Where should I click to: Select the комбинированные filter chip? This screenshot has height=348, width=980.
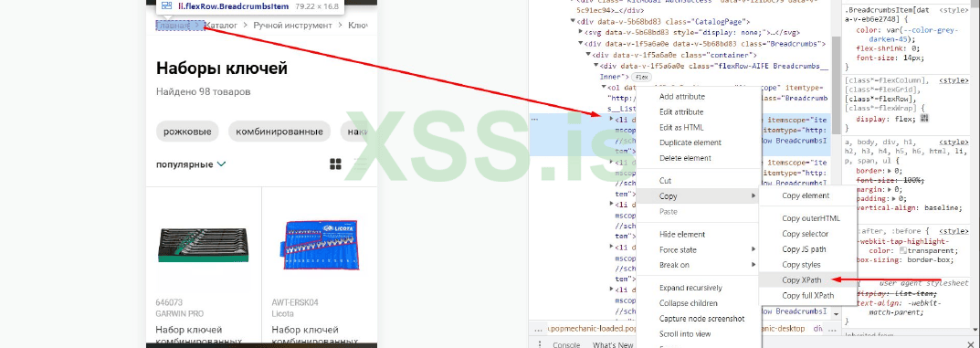(x=279, y=132)
